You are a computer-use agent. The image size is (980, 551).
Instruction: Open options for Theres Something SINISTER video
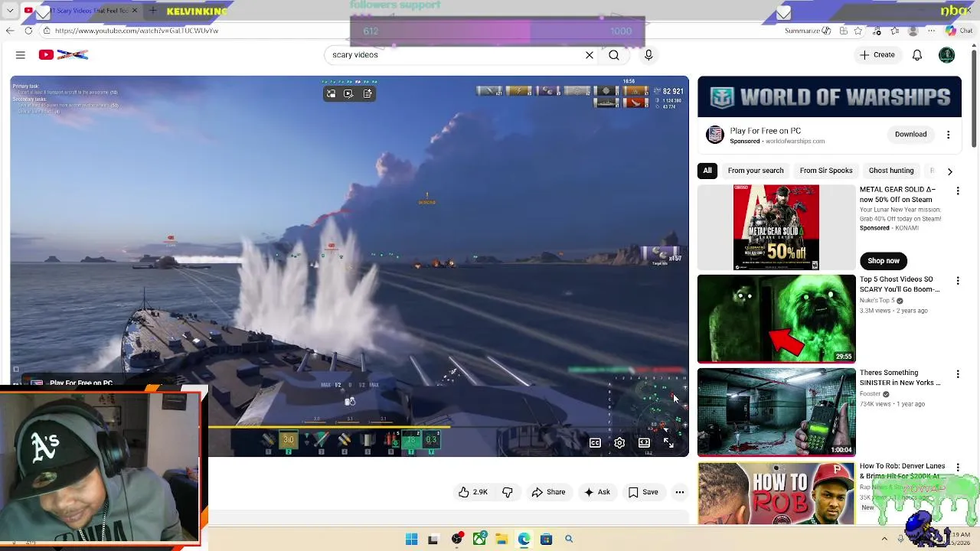(x=957, y=374)
